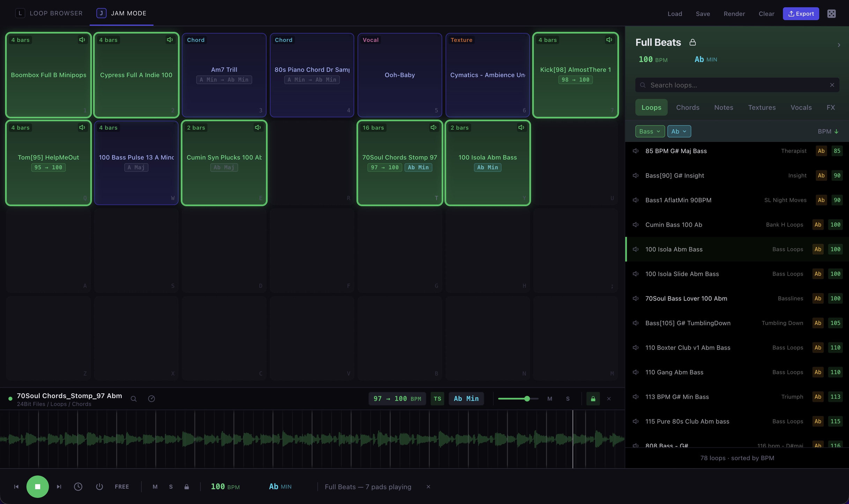Preview the 85 BPM G# Maj Bass loop
This screenshot has height=504, width=849.
[x=636, y=151]
